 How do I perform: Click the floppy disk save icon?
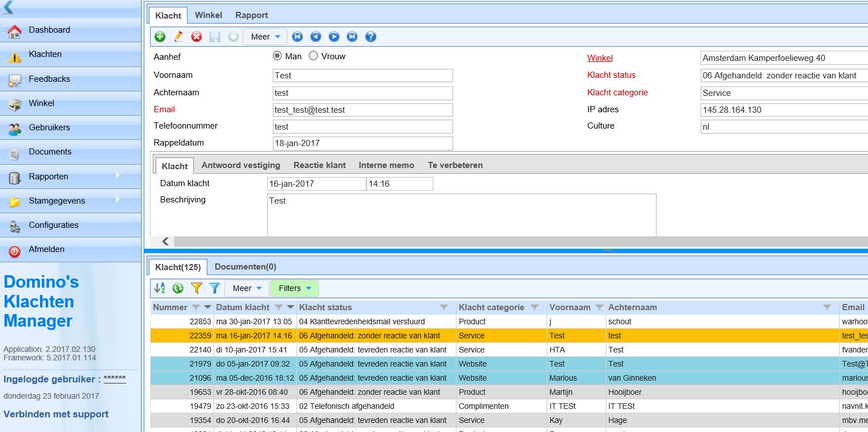(x=215, y=37)
